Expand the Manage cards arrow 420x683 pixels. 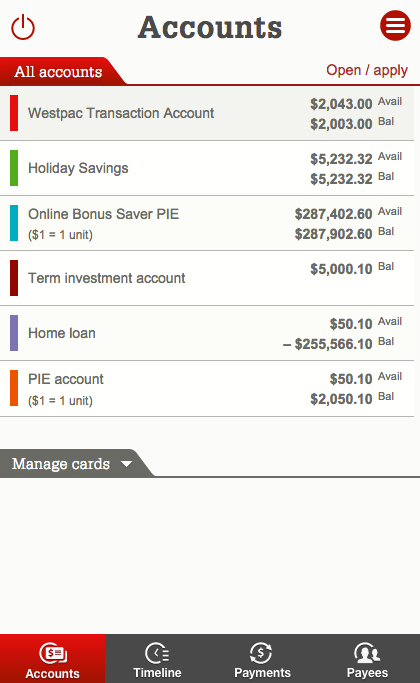point(126,464)
